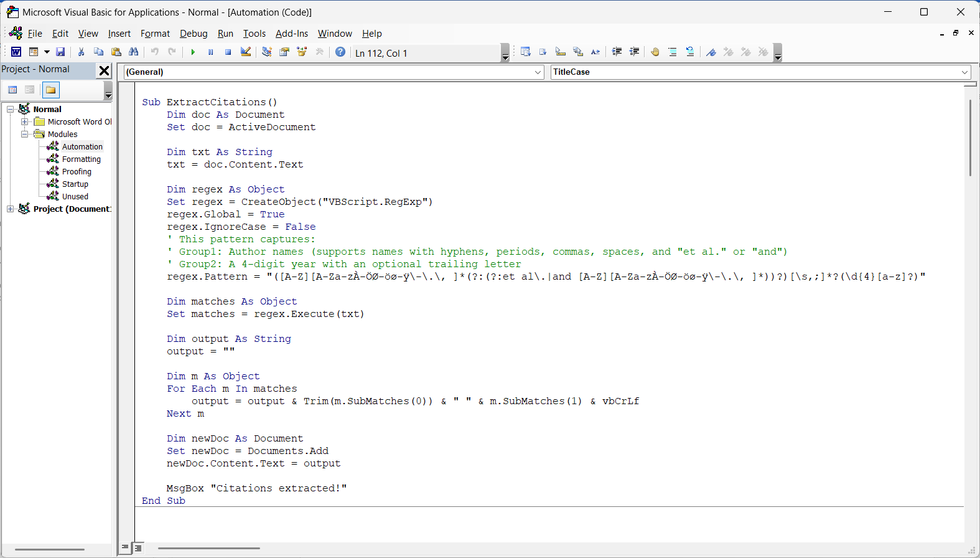Click the Reset stop icon
The width and height of the screenshot is (980, 558).
228,52
